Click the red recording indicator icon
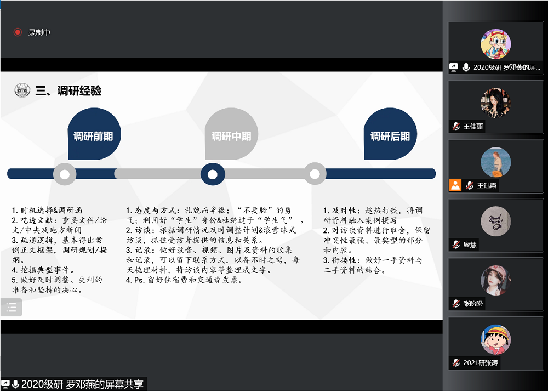 (18, 32)
